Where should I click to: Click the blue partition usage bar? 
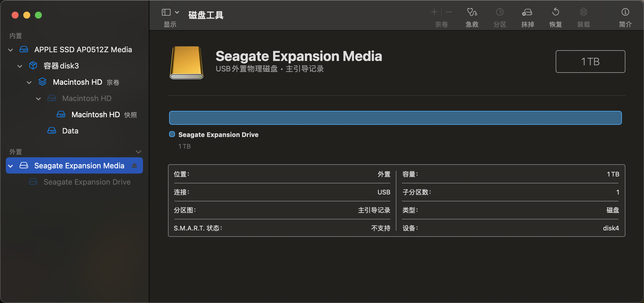(x=395, y=118)
